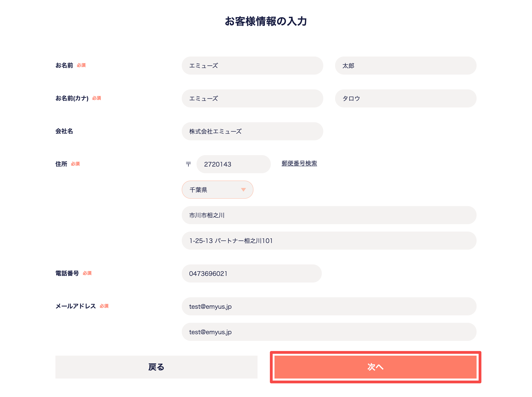532x397 pixels.
Task: Focus the first test@emyus.jp email field
Action: click(x=329, y=306)
